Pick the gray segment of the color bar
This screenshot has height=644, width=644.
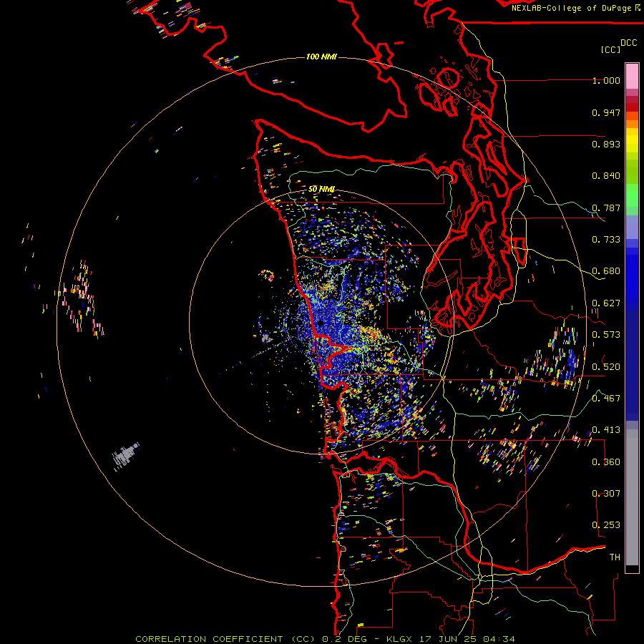[632, 497]
